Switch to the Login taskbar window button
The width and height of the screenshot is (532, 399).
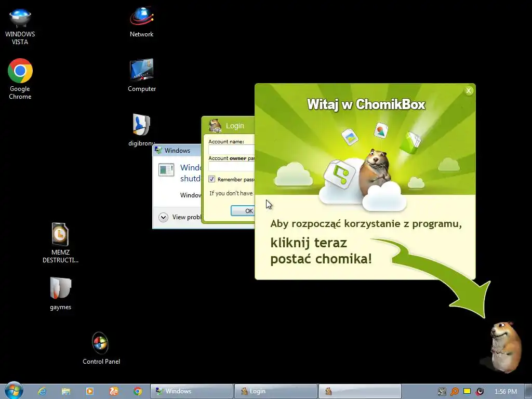[276, 391]
